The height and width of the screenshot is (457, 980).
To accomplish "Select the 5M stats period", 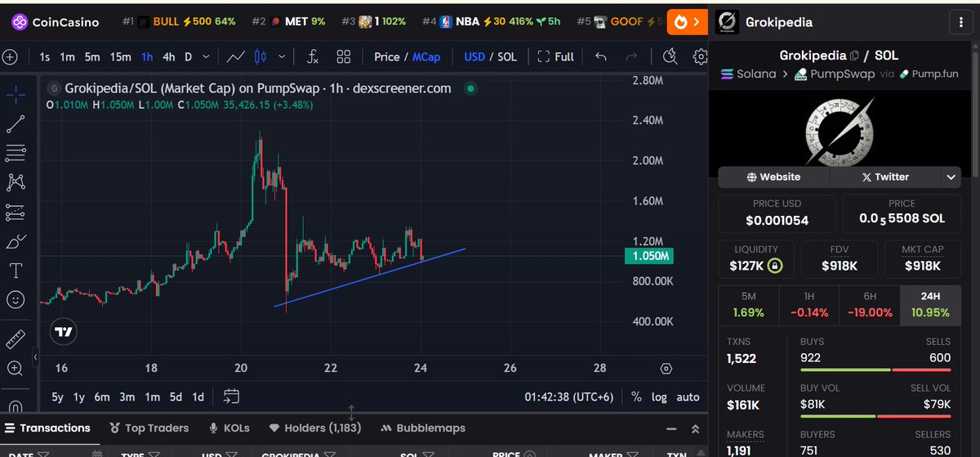I will point(748,304).
